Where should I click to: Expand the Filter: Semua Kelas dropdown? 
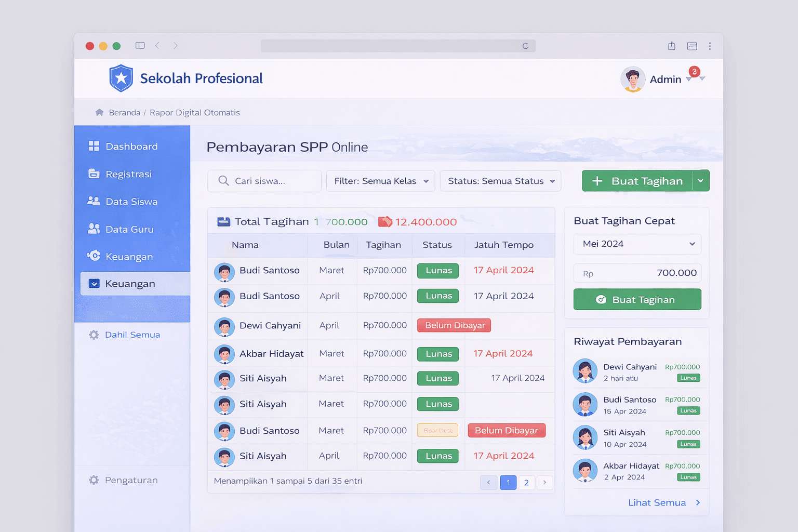(x=380, y=181)
